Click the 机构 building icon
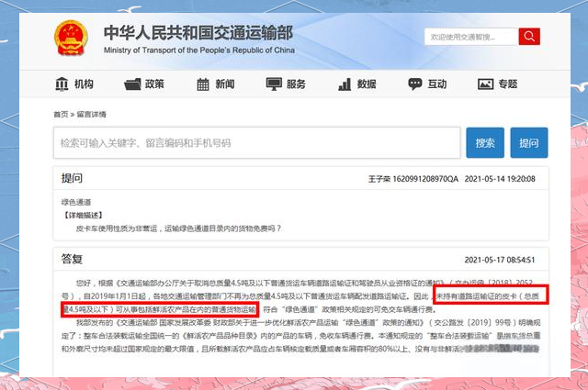Image resolution: width=588 pixels, height=390 pixels. click(62, 84)
